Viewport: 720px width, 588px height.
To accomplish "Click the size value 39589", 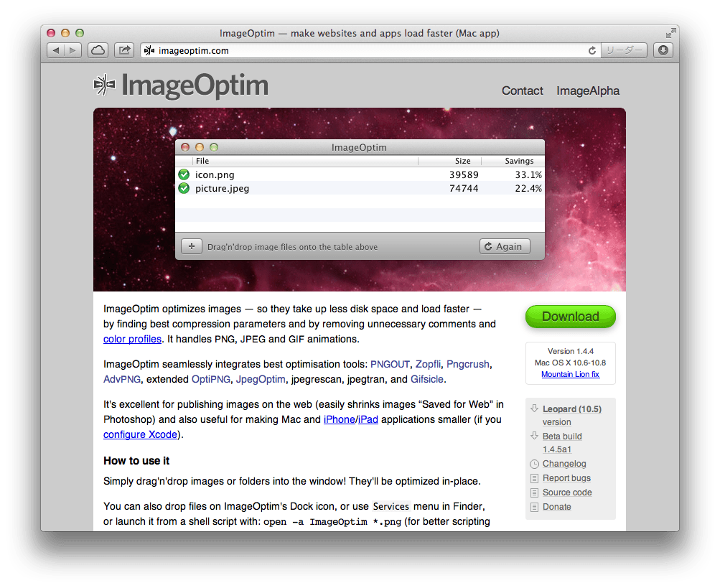I will pos(464,174).
